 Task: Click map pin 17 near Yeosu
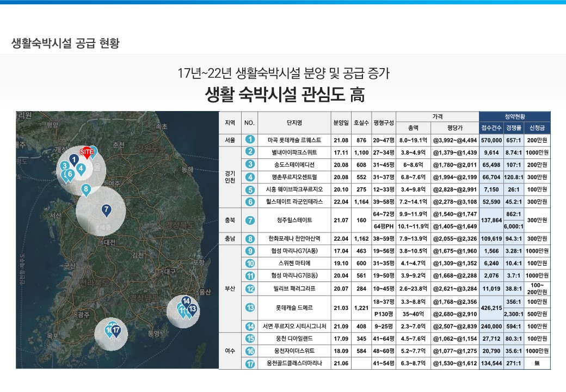(115, 329)
